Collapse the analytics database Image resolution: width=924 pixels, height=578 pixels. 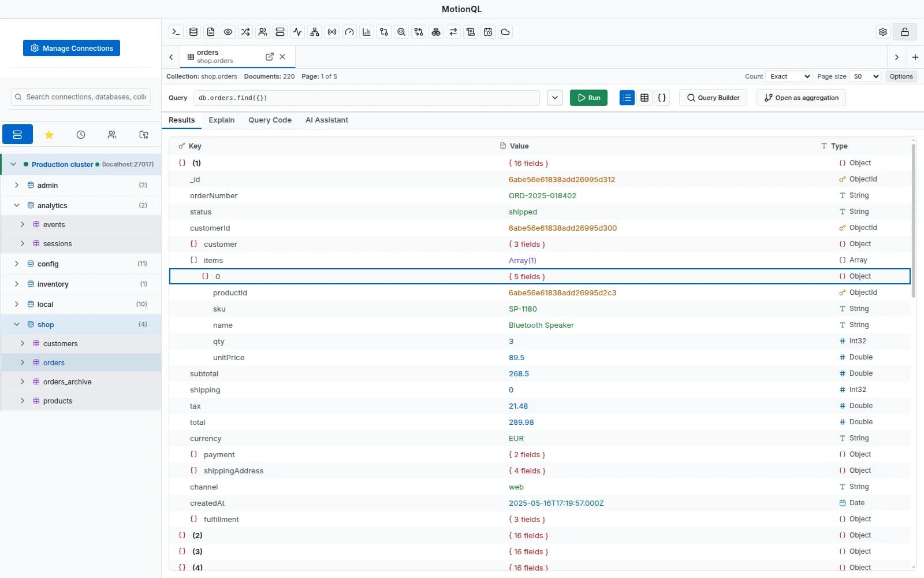pyautogui.click(x=17, y=205)
